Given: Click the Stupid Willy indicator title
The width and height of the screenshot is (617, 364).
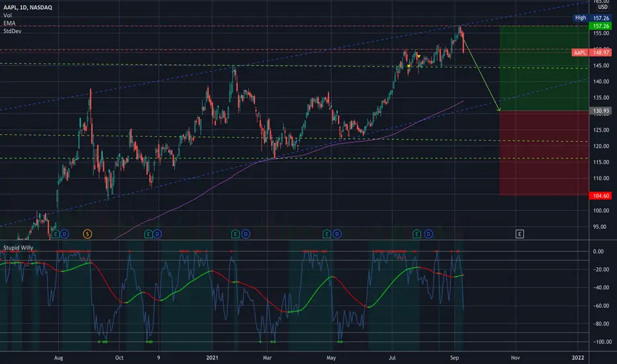Looking at the screenshot, I should coord(18,248).
